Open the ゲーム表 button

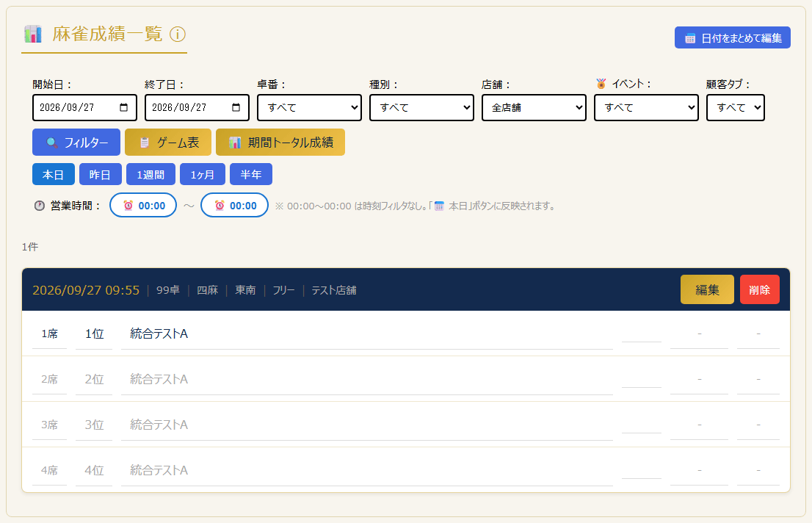(168, 142)
